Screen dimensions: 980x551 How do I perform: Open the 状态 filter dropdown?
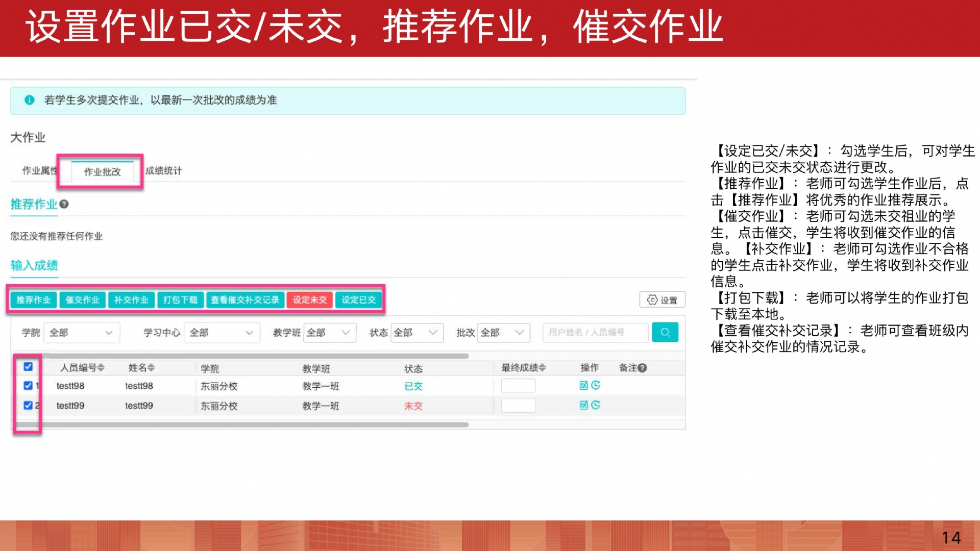click(416, 333)
